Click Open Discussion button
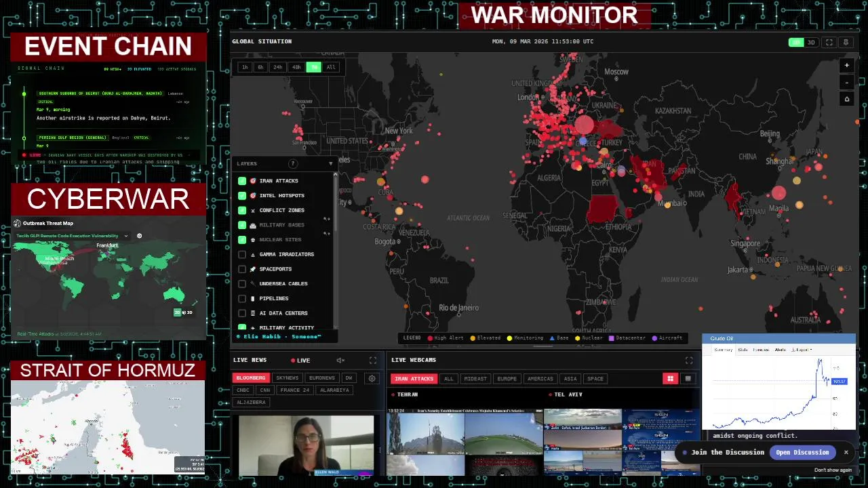 click(x=802, y=452)
